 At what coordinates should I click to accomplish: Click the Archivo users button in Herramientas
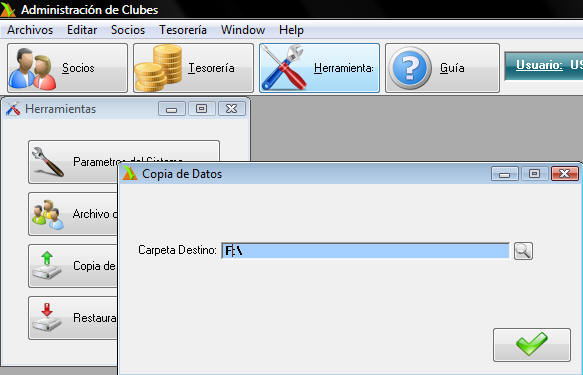click(x=73, y=214)
